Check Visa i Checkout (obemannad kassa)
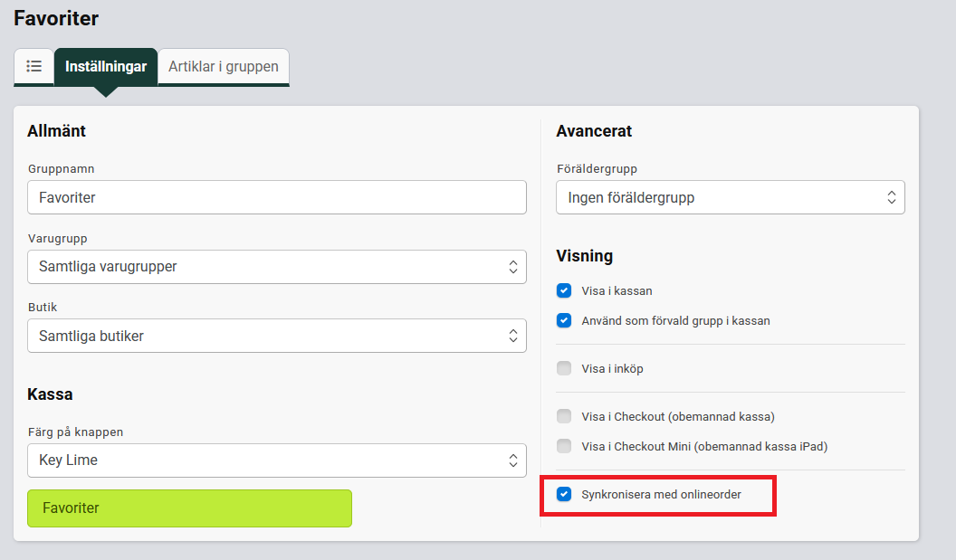The width and height of the screenshot is (956, 560). click(x=564, y=416)
